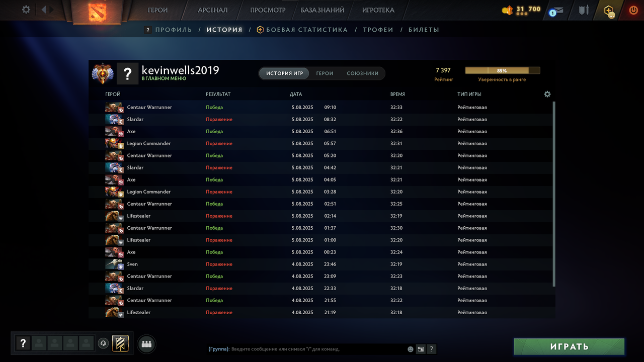The image size is (644, 362).
Task: Sort by the Результат column header
Action: pos(218,94)
